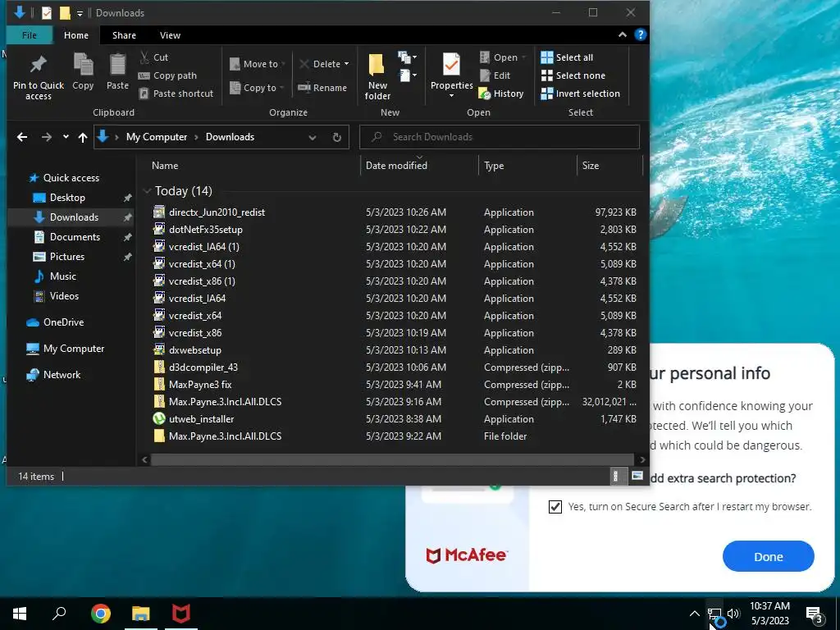The width and height of the screenshot is (840, 630).
Task: Select Network in navigation pane
Action: [62, 374]
